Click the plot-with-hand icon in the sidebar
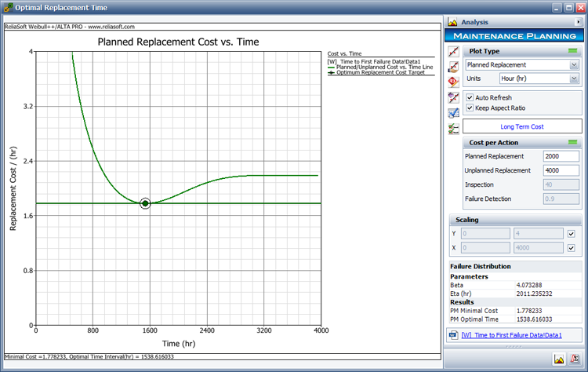This screenshot has height=372, width=588. [x=453, y=67]
